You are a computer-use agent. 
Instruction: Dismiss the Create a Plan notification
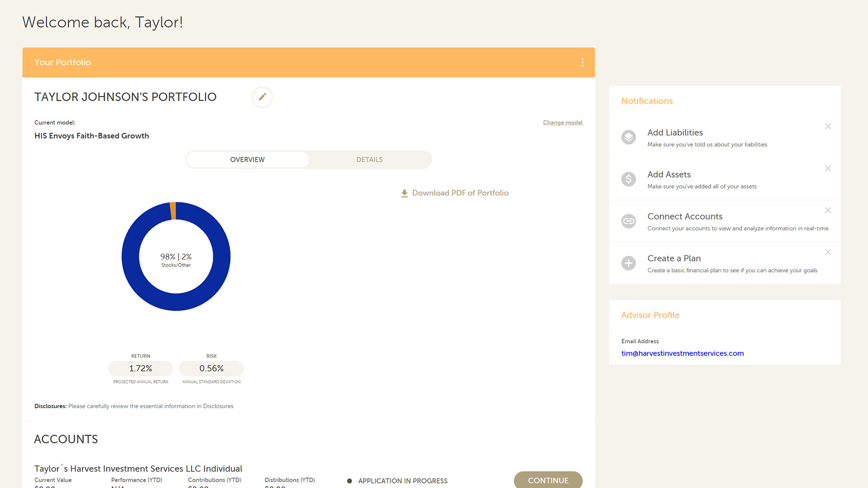[828, 252]
